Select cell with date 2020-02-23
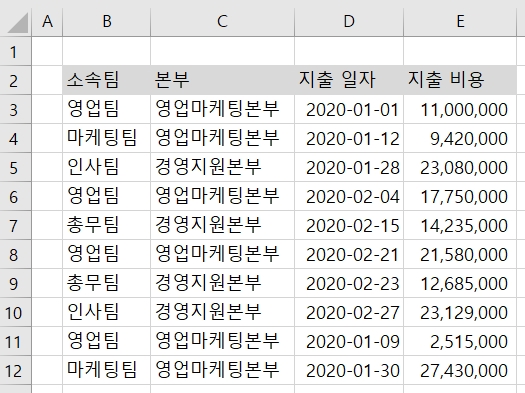The image size is (525, 393). (x=349, y=284)
